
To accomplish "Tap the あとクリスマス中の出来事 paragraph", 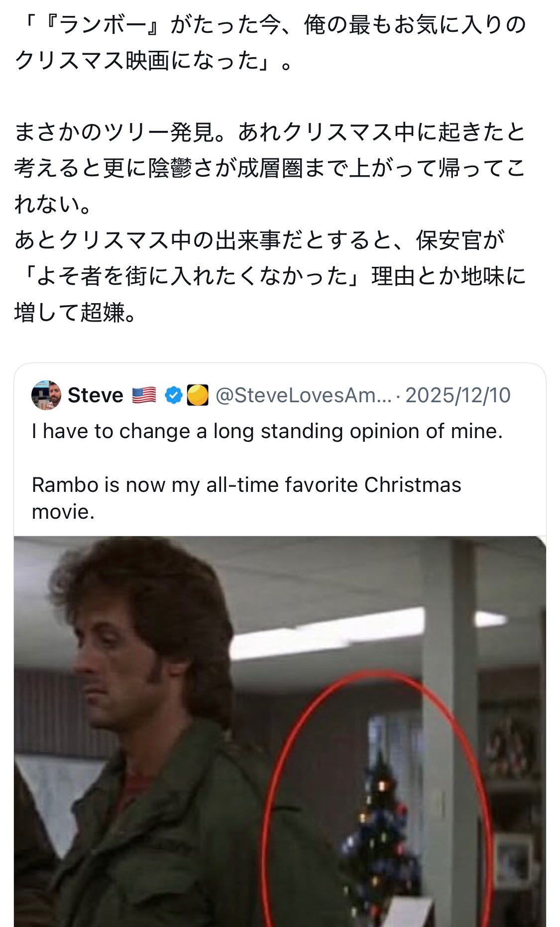I will pos(270,276).
